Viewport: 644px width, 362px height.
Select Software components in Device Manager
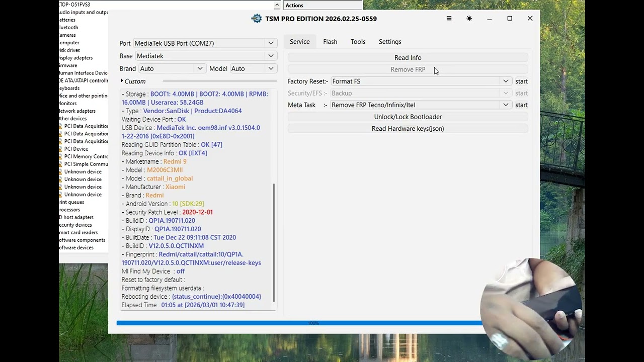tap(82, 240)
